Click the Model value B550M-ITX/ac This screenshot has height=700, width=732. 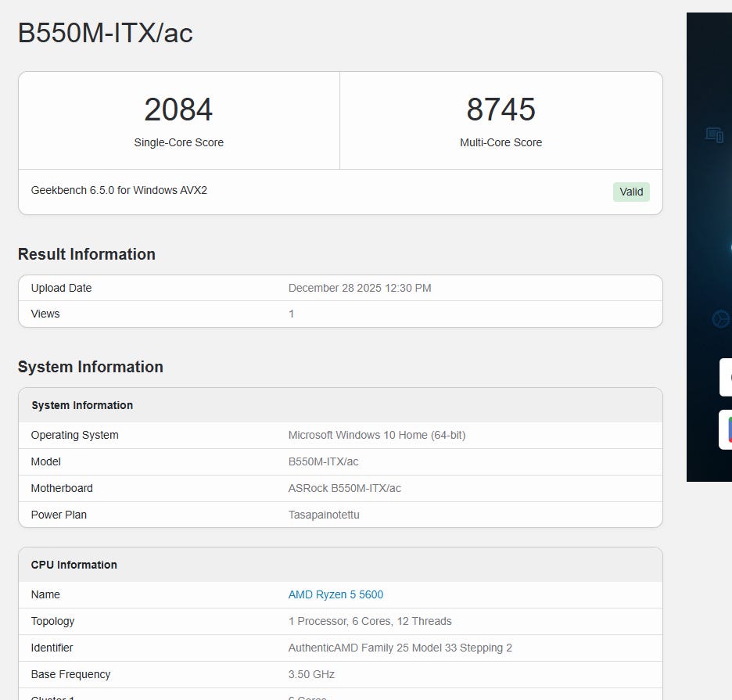(323, 461)
